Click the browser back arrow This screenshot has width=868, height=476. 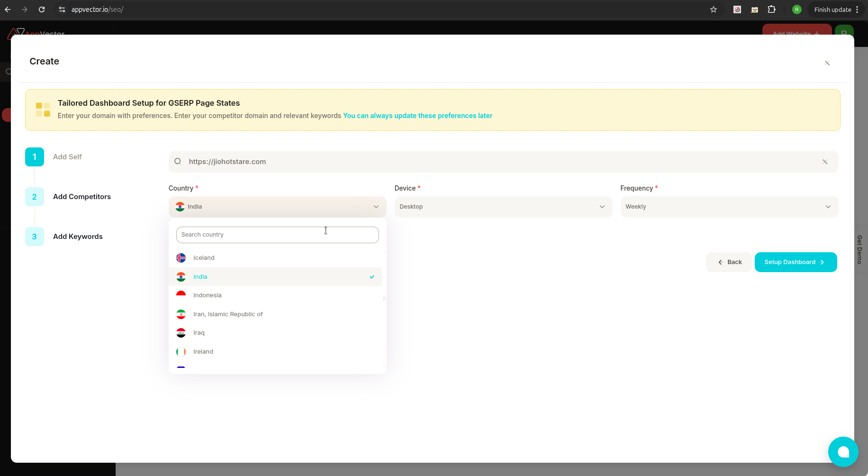tap(8, 9)
